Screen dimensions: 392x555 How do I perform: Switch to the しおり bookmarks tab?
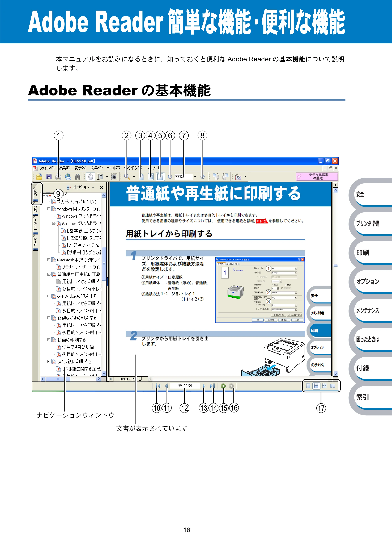(x=36, y=193)
